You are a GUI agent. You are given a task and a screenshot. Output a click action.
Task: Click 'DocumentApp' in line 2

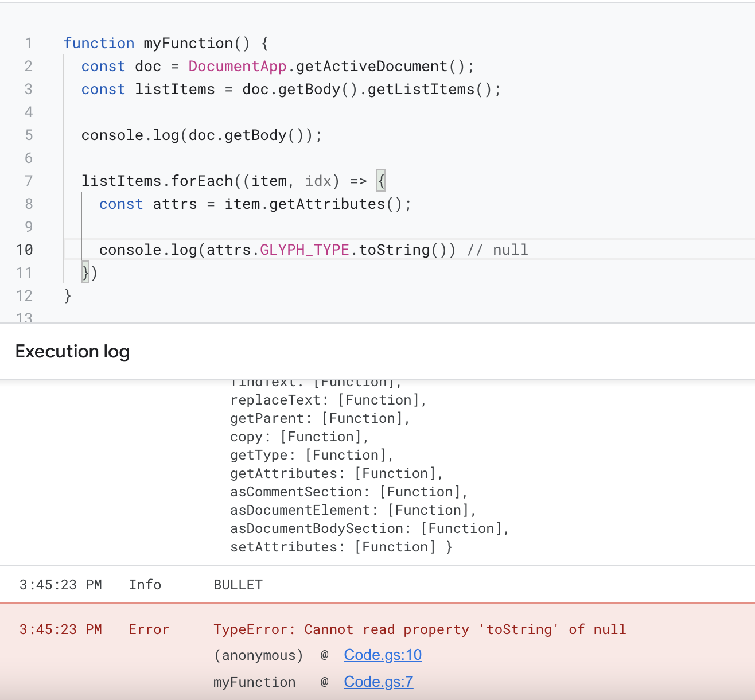pyautogui.click(x=238, y=66)
